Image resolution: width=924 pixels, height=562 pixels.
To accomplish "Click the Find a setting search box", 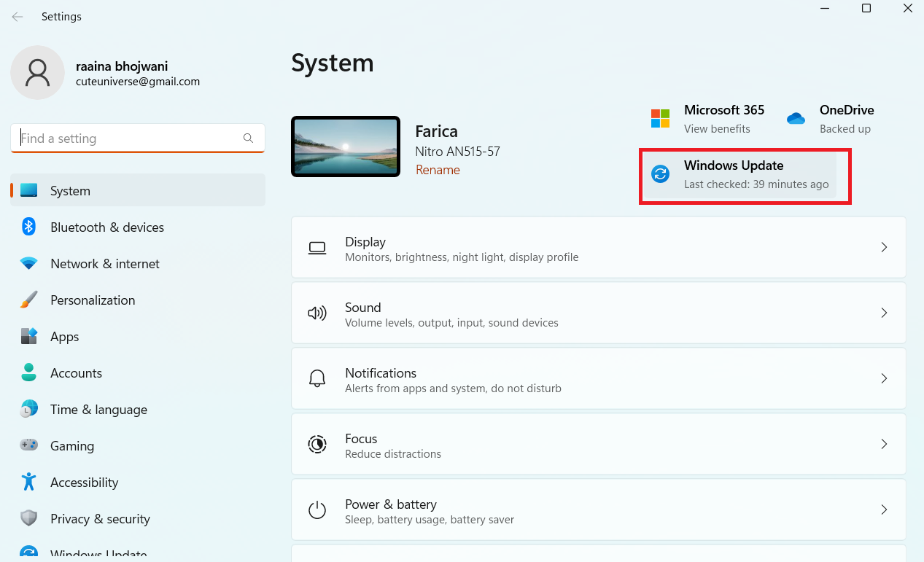I will pyautogui.click(x=130, y=138).
